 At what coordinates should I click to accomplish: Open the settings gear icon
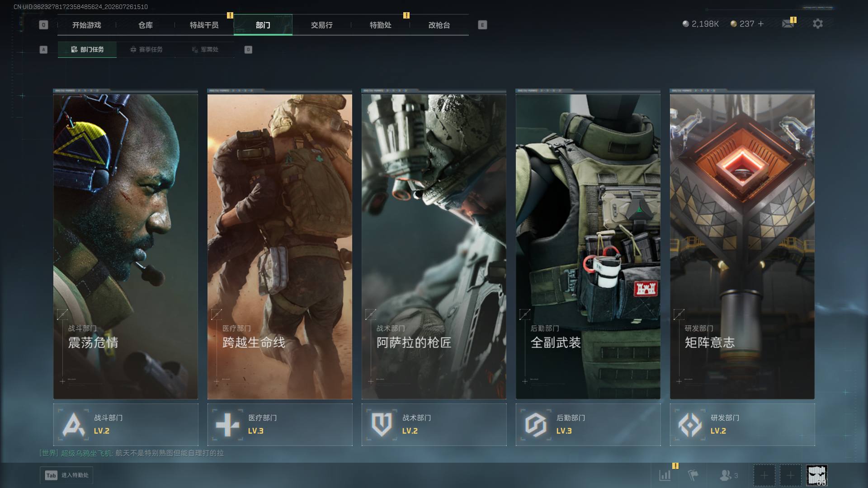(817, 23)
